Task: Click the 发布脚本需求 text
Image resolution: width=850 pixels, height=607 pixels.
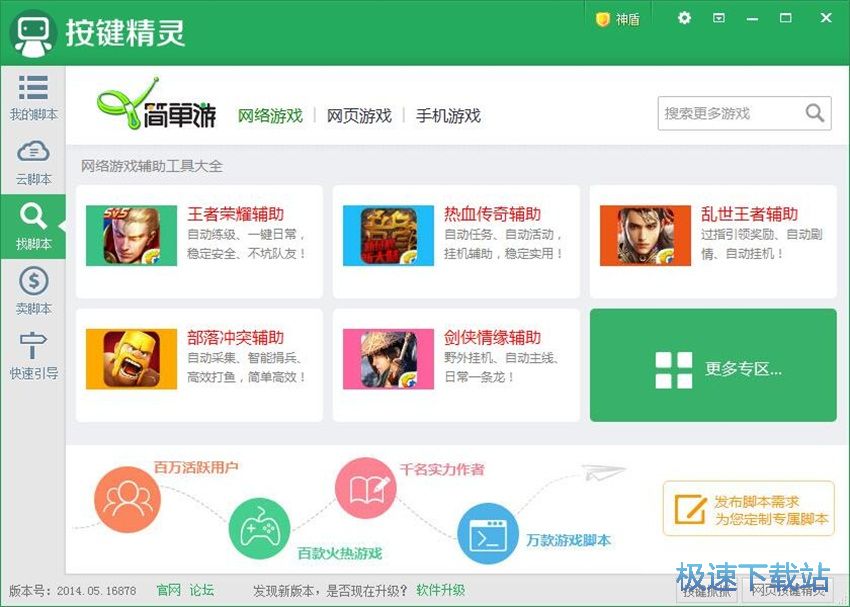Action: pos(756,501)
